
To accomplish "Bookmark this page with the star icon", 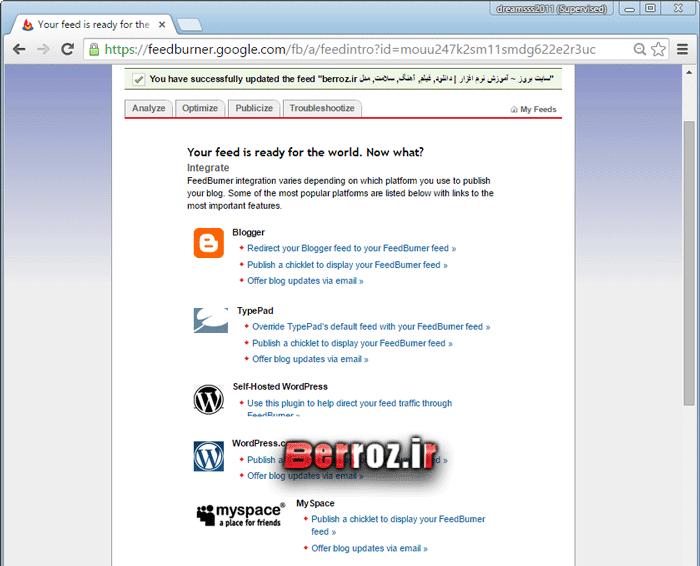I will (658, 49).
